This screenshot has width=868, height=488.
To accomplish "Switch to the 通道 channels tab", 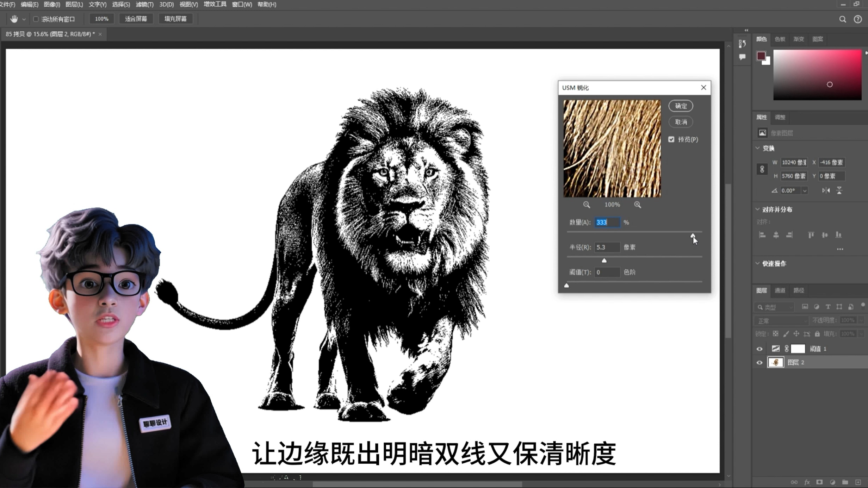I will pos(780,290).
